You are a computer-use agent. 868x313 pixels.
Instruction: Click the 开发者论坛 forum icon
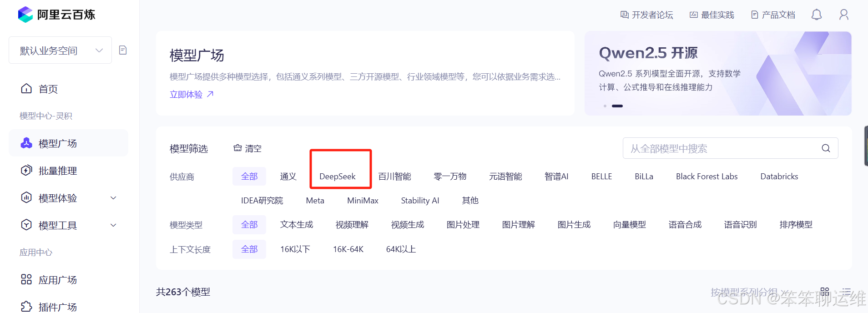pyautogui.click(x=625, y=15)
